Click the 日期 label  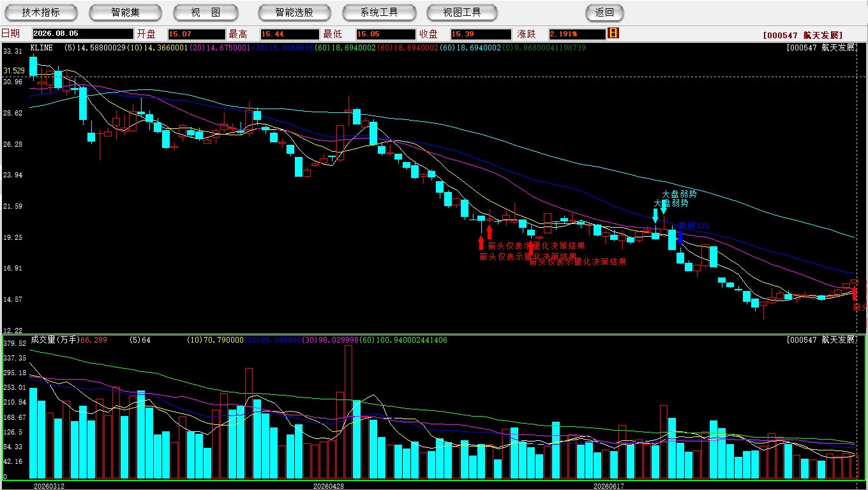point(10,34)
